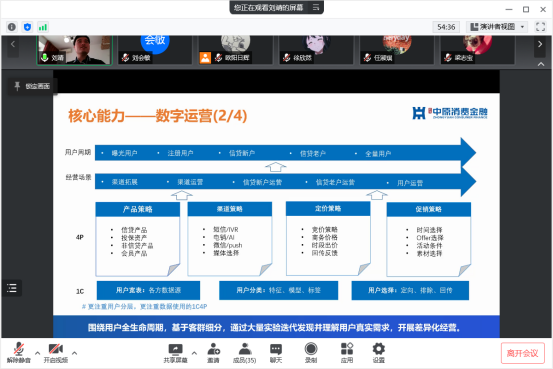Expand the audio options arrow

tap(37, 353)
